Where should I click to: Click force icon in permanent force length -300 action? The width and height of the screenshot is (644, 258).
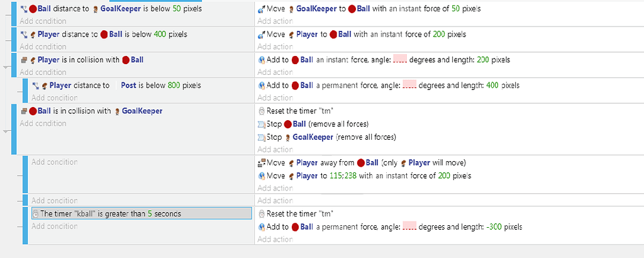tap(261, 227)
